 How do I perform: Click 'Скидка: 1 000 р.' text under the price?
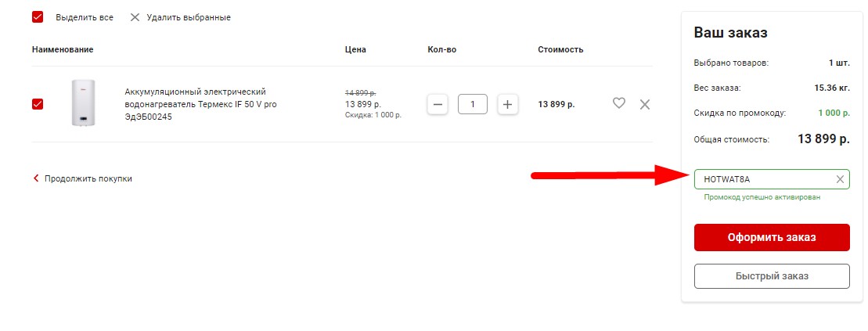tap(373, 115)
